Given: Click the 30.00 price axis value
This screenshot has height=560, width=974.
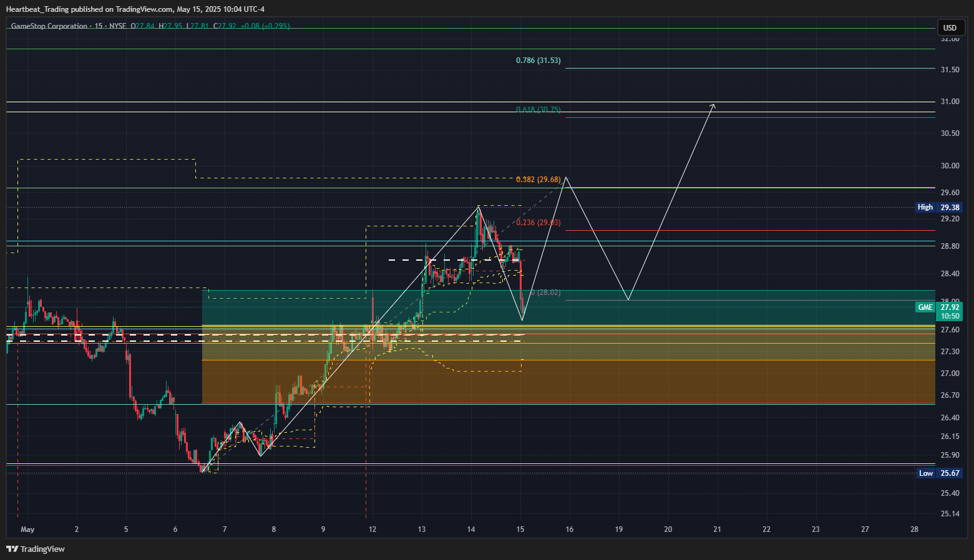Looking at the screenshot, I should (x=950, y=166).
